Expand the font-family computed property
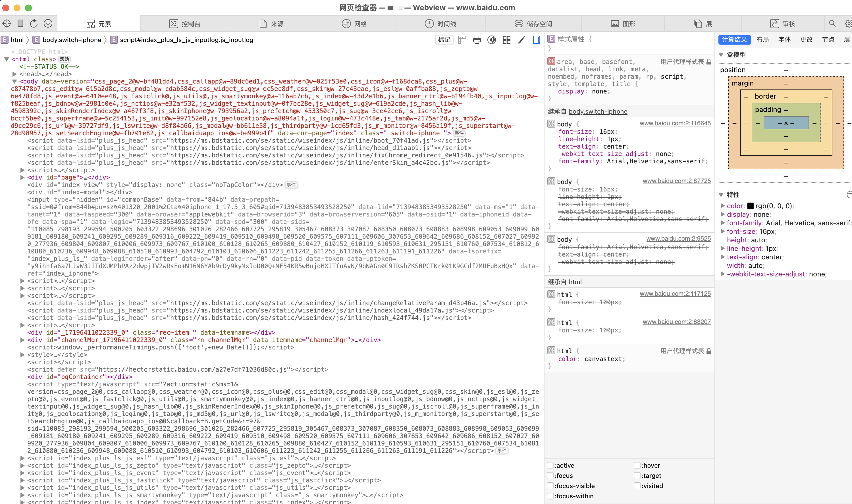 723,223
